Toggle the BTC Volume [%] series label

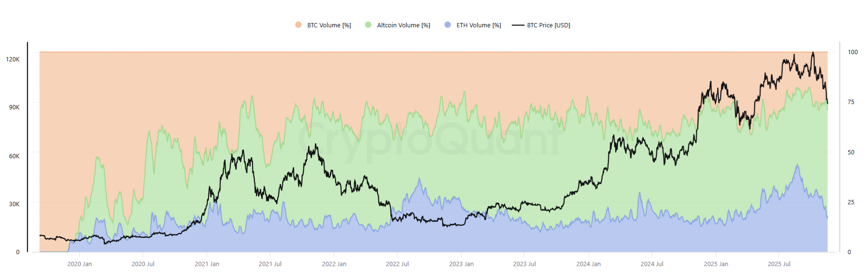[x=329, y=25]
